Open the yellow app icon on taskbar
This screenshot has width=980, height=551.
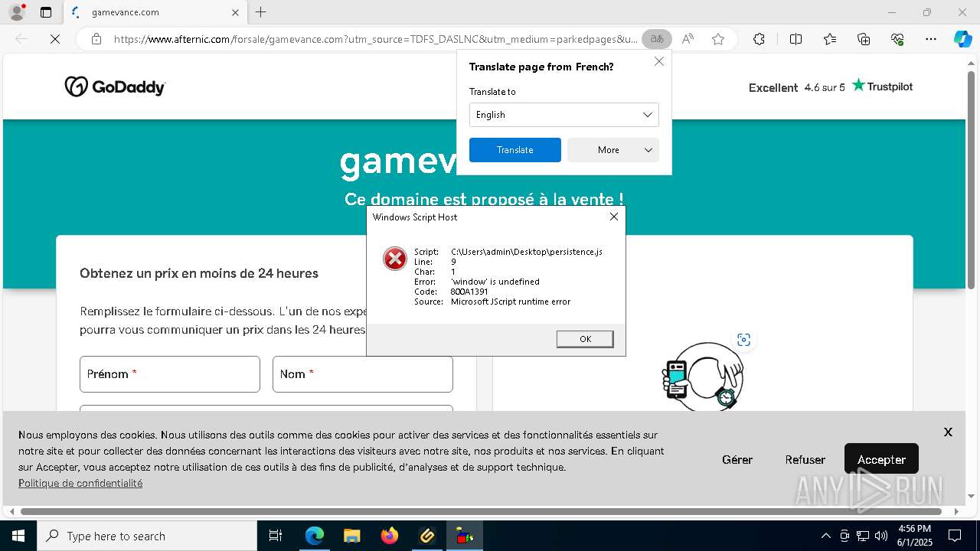tap(427, 536)
